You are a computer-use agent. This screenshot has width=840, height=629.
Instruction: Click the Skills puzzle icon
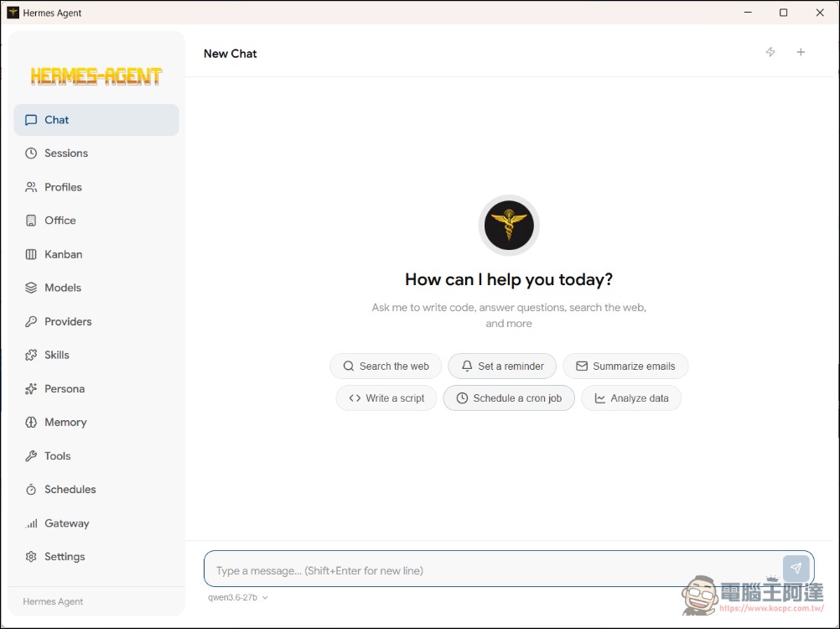(31, 355)
